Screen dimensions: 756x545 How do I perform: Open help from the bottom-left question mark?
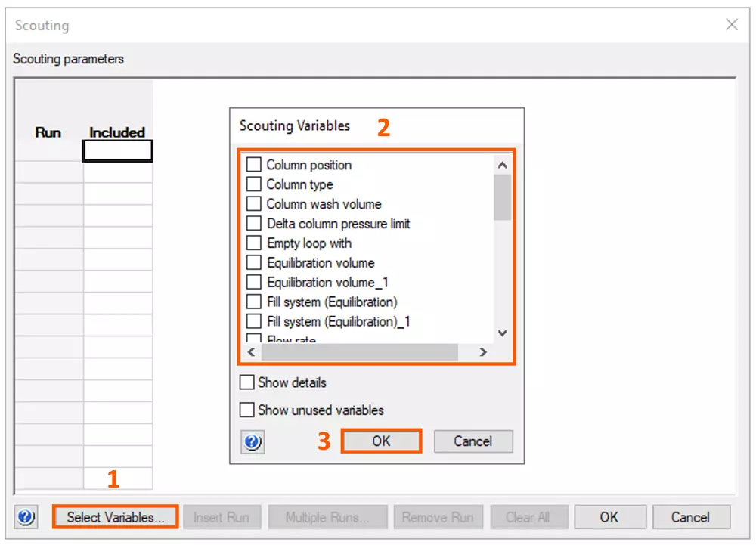point(26,517)
